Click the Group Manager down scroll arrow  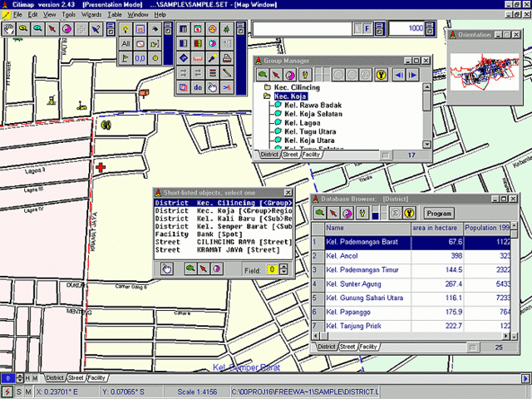[426, 145]
